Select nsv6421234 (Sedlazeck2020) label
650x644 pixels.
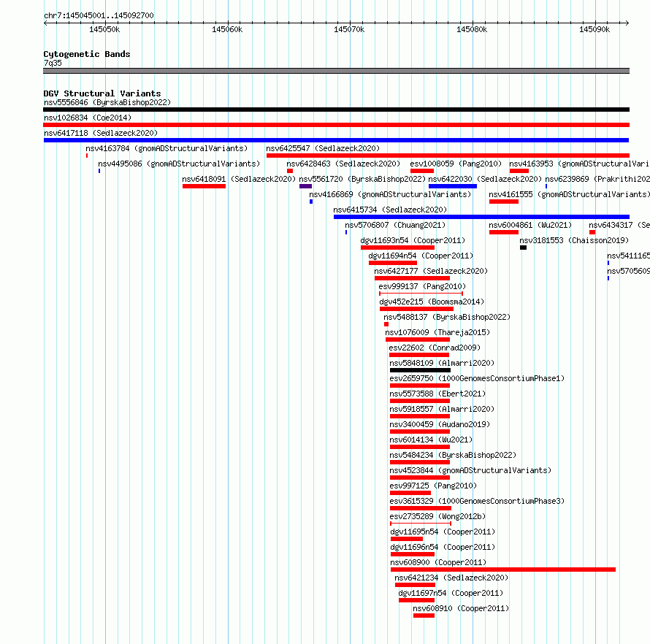click(x=451, y=578)
